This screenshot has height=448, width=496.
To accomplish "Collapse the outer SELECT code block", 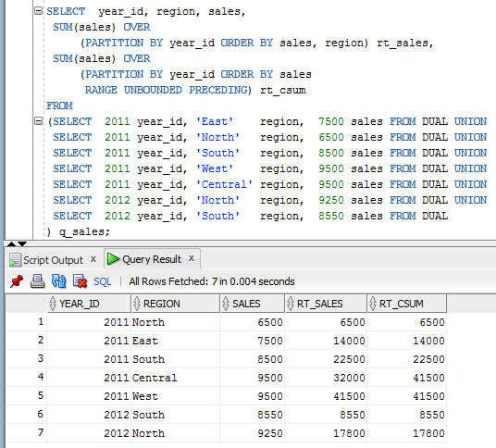I will click(x=38, y=11).
